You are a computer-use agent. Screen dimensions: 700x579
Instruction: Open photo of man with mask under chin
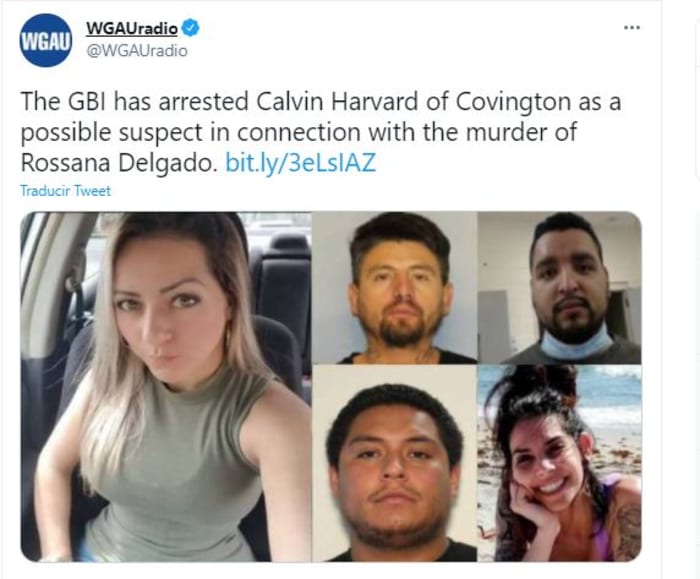pos(560,287)
